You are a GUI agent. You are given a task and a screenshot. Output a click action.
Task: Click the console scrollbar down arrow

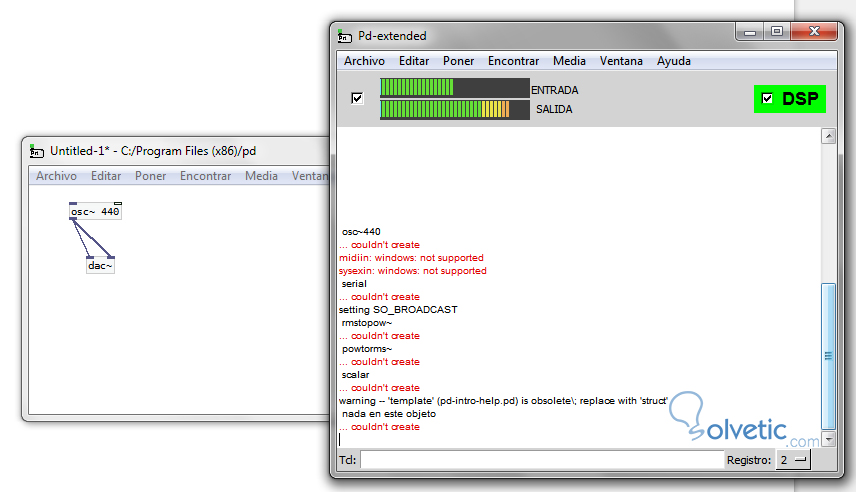pyautogui.click(x=828, y=439)
